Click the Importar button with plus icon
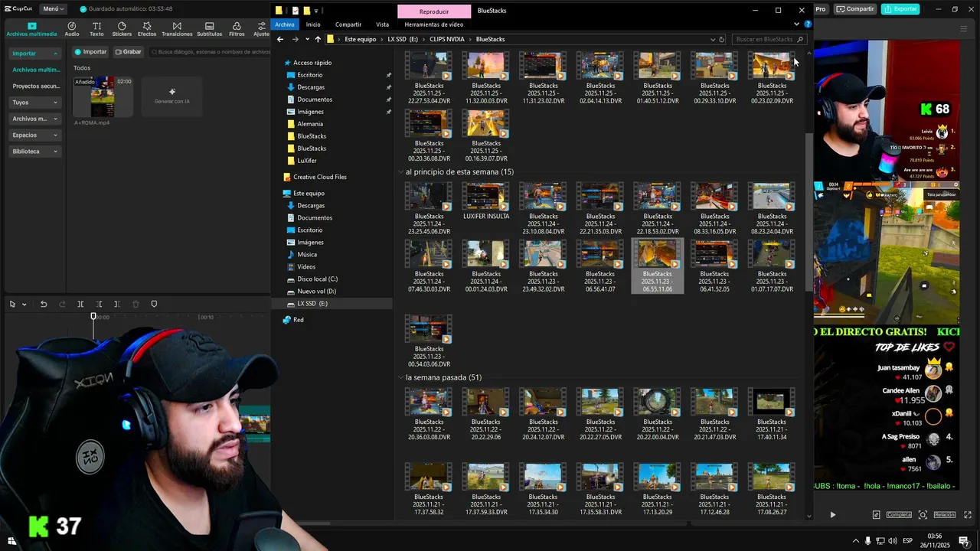Image resolution: width=980 pixels, height=551 pixels. 90,52
